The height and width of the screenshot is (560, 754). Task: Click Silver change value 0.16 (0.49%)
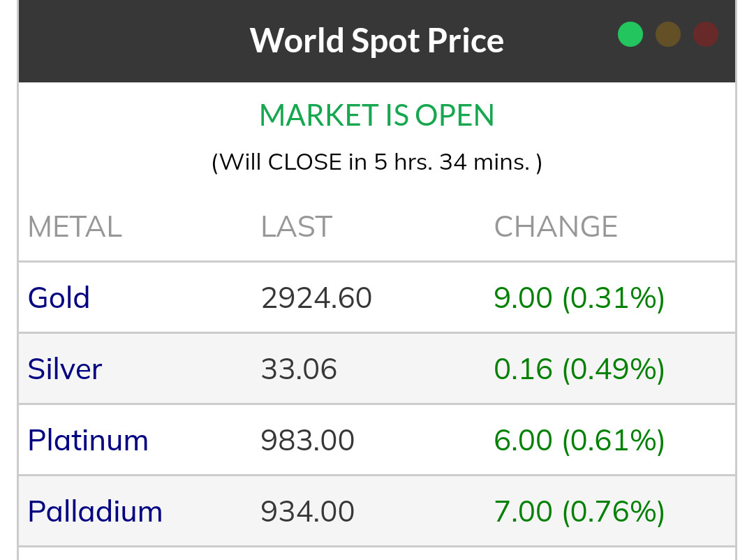click(579, 369)
